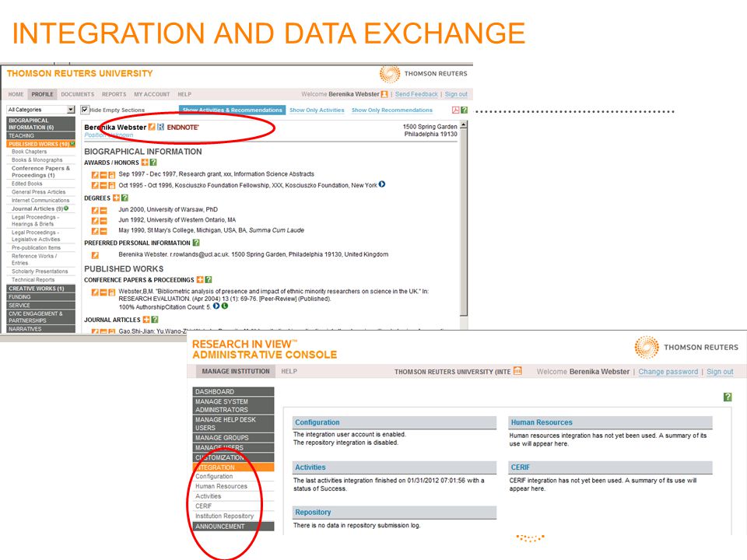The height and width of the screenshot is (560, 747).
Task: Click the blue arrow icon after Kosciuszko Foundation, New York
Action: [x=382, y=184]
